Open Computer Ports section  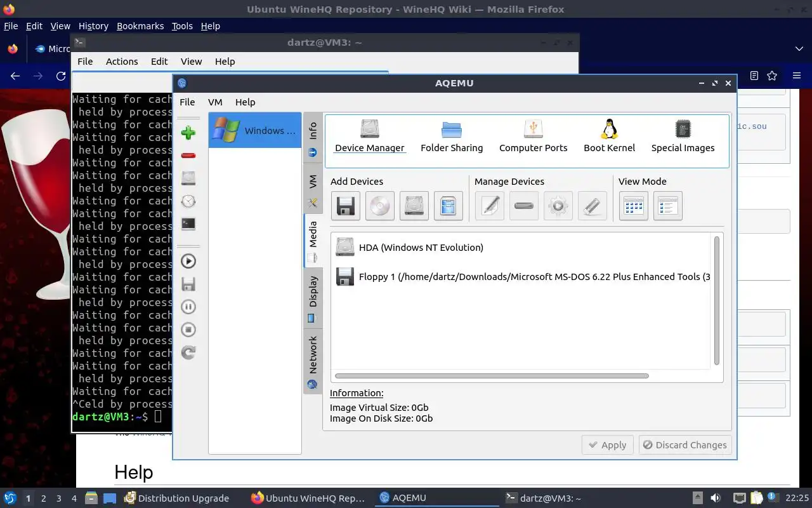534,137
